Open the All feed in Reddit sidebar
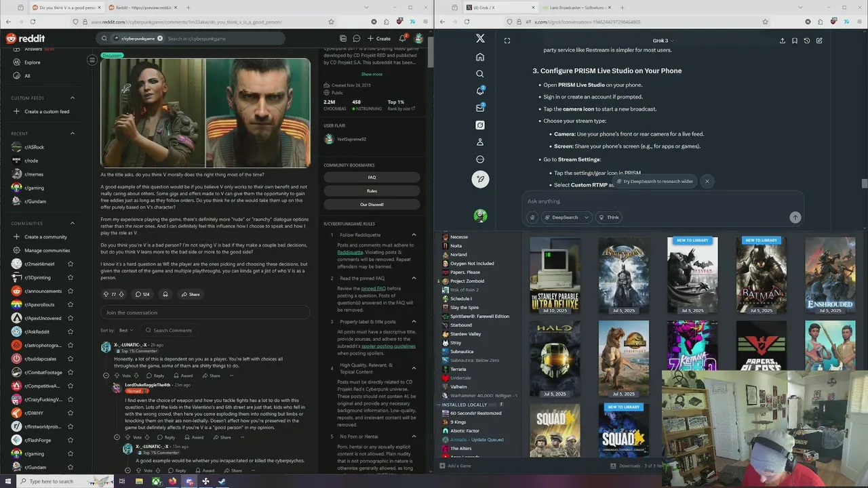The image size is (868, 488). (27, 76)
